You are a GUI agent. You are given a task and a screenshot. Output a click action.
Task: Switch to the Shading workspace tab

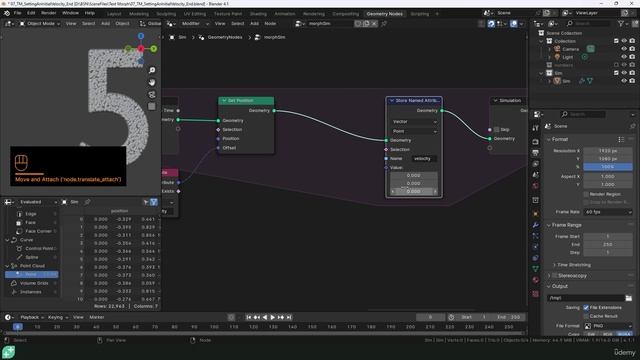[258, 14]
